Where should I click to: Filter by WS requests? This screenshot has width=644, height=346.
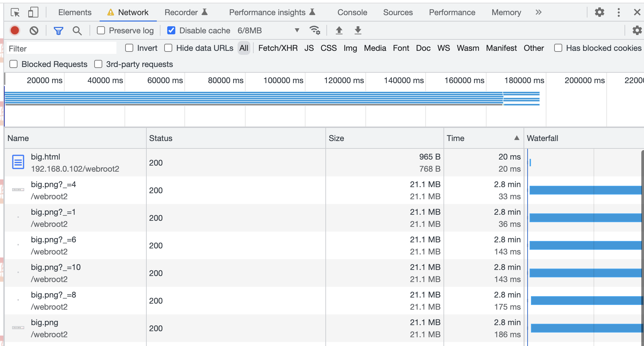click(444, 48)
